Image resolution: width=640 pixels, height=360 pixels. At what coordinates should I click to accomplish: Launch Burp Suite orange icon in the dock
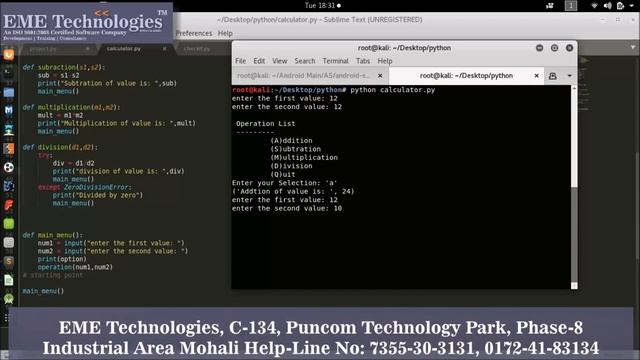click(9, 148)
